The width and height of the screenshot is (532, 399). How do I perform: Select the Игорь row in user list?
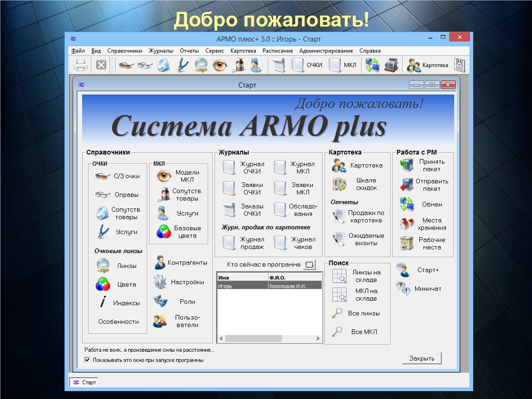pos(242,286)
